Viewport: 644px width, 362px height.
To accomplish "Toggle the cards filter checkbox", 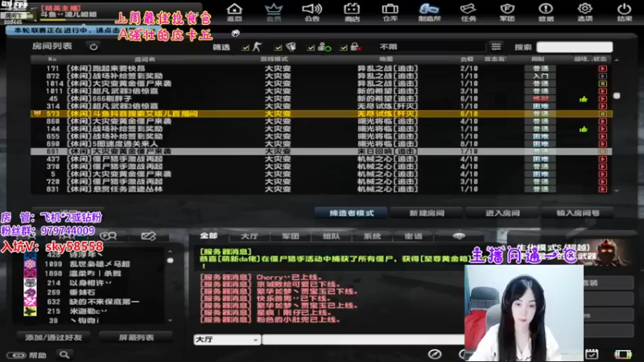I will point(279,47).
